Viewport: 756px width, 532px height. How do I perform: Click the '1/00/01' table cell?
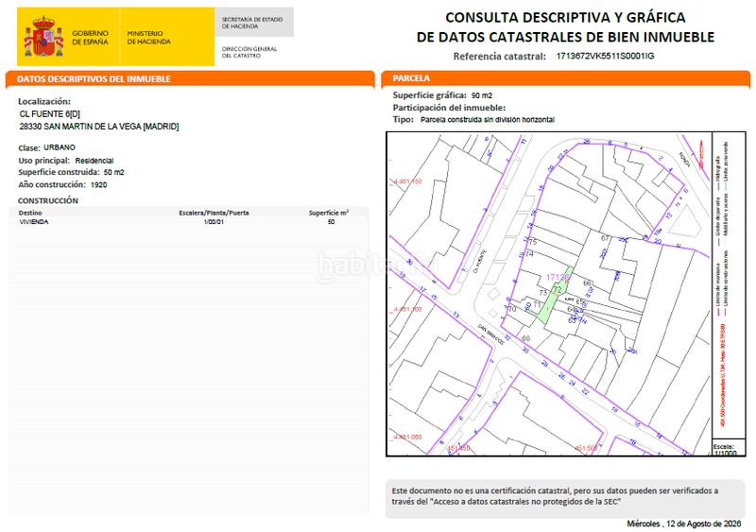coord(215,222)
